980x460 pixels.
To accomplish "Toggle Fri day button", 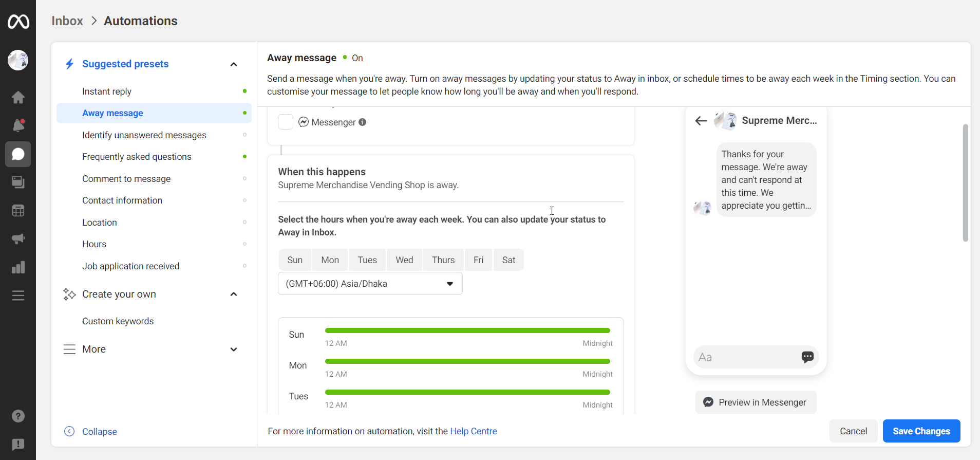I will (x=478, y=260).
